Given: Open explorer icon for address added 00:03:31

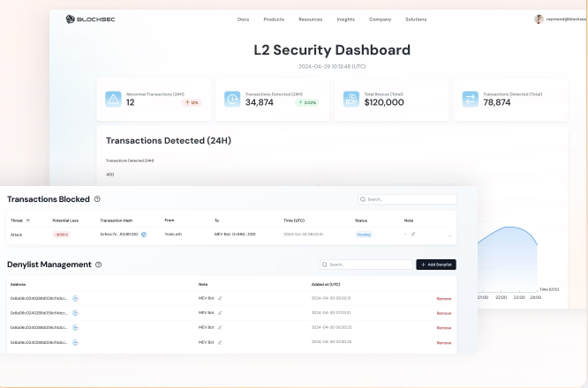Looking at the screenshot, I should (x=75, y=298).
